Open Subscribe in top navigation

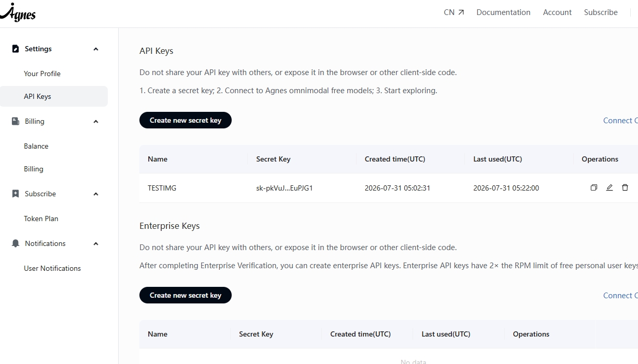tap(601, 12)
